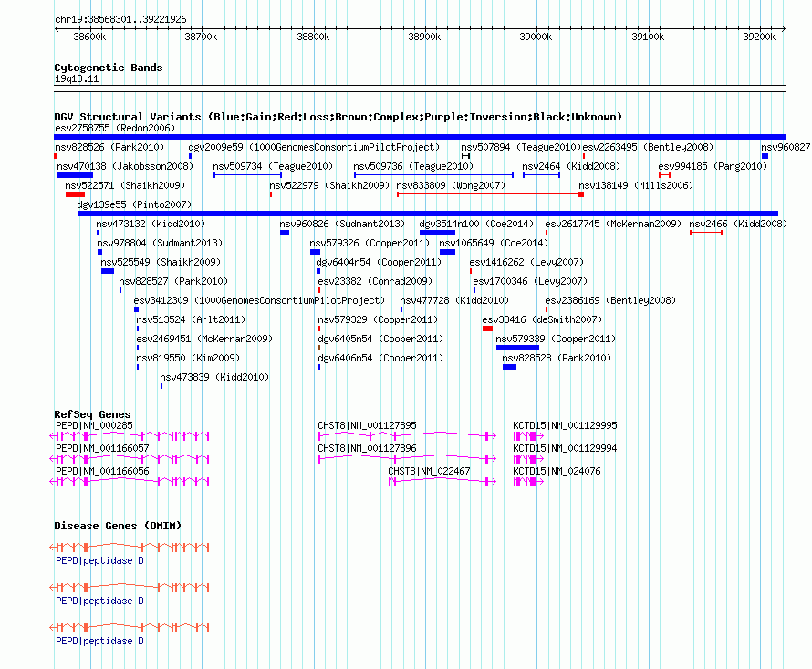Image resolution: width=812 pixels, height=669 pixels.
Task: Click the PEPD|NM_001166057 transcript label
Action: [102, 448]
